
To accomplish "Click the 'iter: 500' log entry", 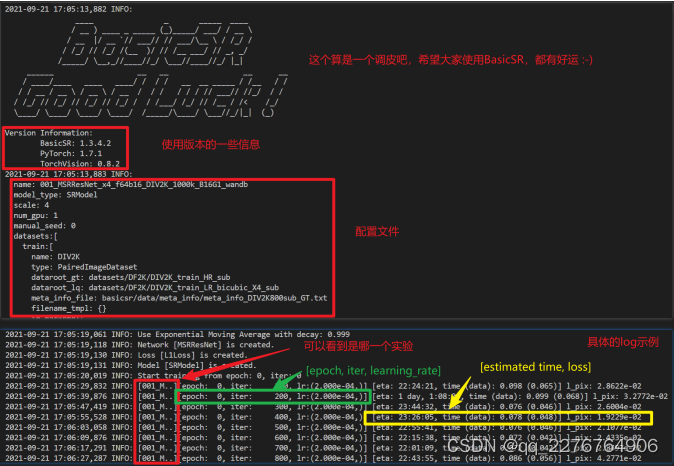I will 273,427.
